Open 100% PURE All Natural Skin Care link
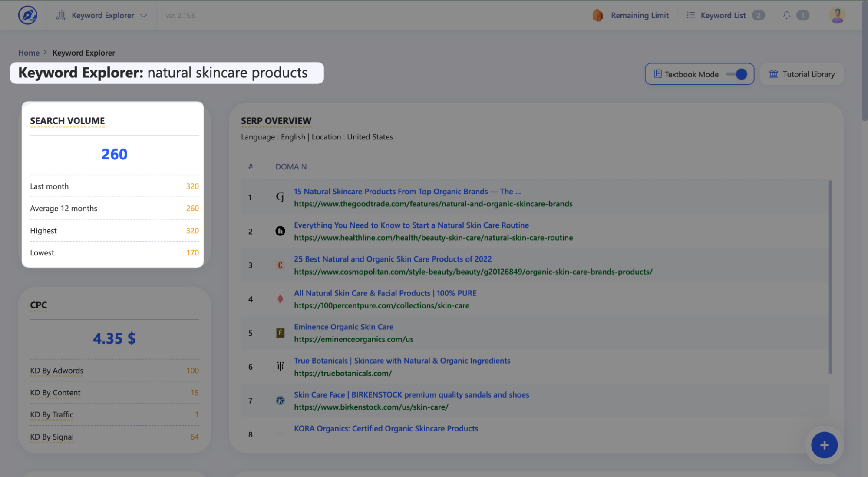Screen dimensions: 868x477 [385, 293]
